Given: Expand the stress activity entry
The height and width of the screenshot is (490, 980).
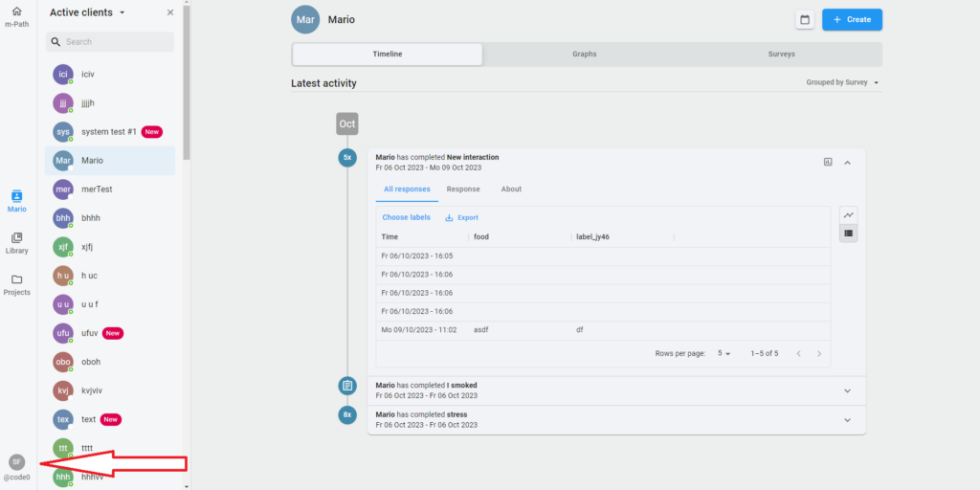Looking at the screenshot, I should 847,419.
